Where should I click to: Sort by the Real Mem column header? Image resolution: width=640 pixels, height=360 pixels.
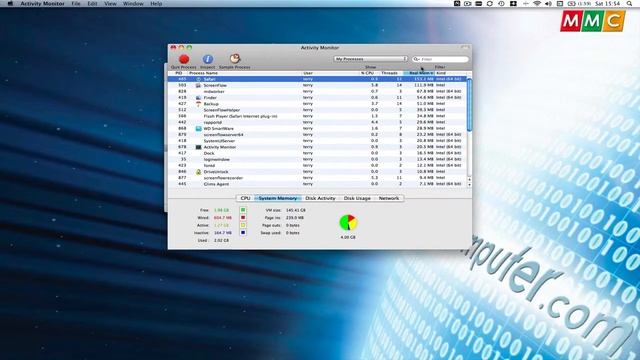[x=418, y=73]
